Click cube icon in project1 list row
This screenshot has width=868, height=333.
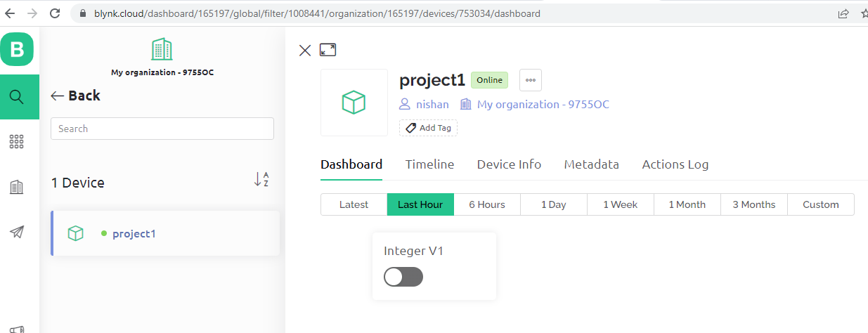click(75, 233)
